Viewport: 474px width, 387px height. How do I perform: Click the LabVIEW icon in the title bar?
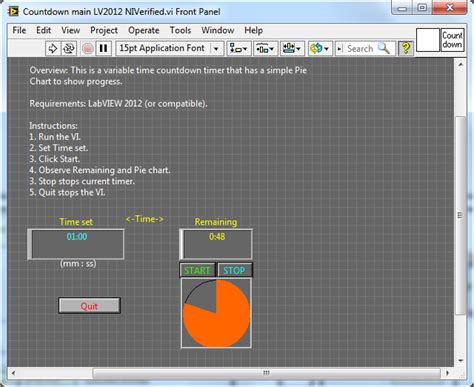coord(14,12)
